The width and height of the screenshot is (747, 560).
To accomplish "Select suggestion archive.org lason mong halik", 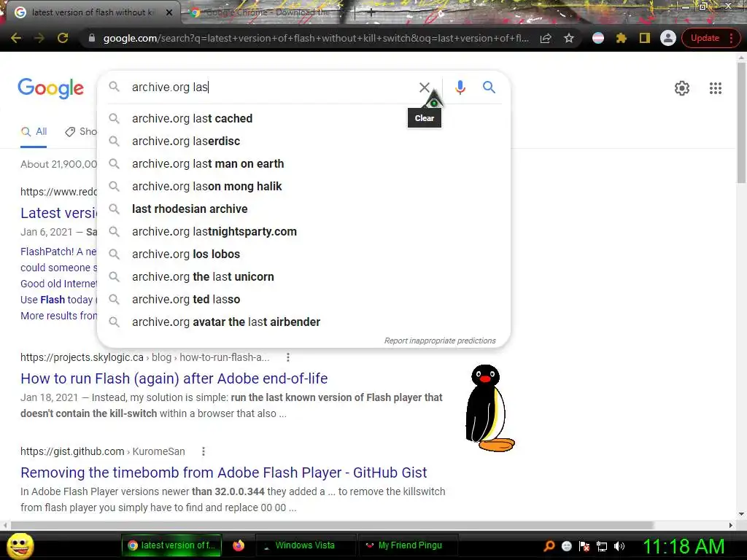I will [303, 186].
